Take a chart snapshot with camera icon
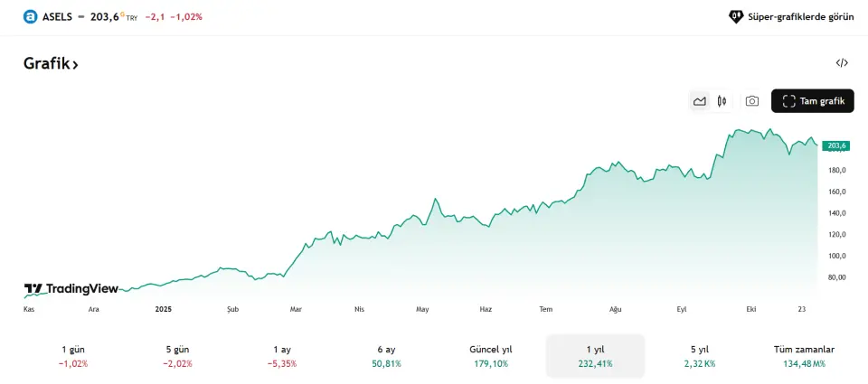This screenshot has width=868, height=384. coord(751,101)
